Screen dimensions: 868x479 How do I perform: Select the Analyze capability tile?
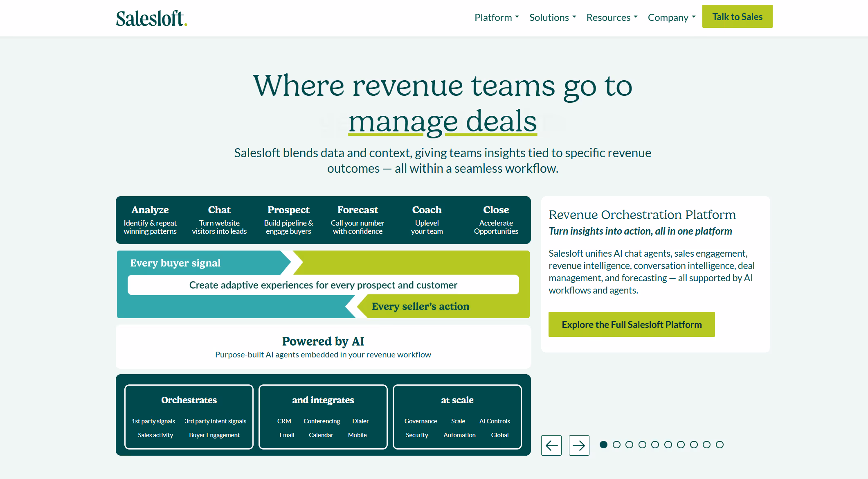(150, 220)
